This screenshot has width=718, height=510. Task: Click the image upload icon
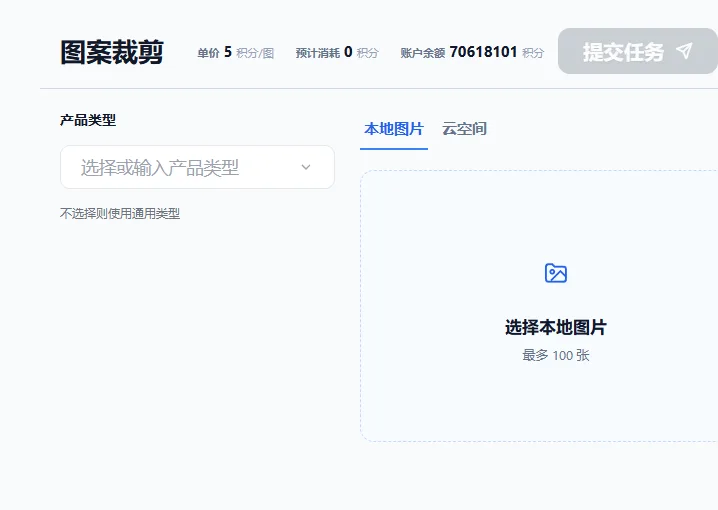[x=556, y=273]
